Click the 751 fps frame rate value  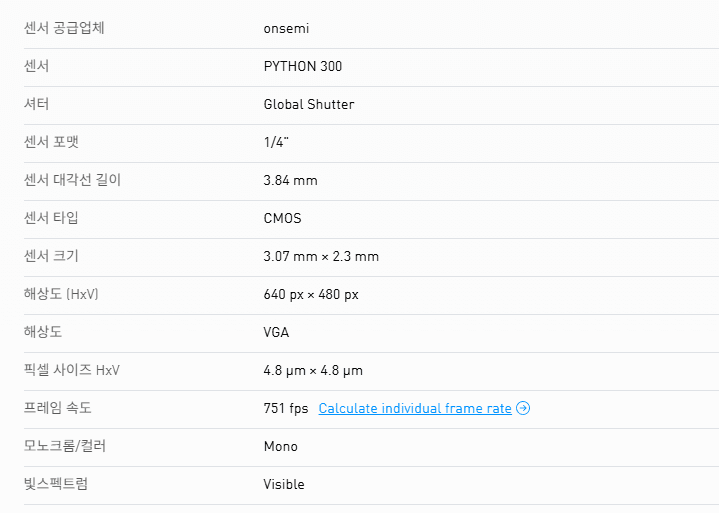pyautogui.click(x=285, y=408)
